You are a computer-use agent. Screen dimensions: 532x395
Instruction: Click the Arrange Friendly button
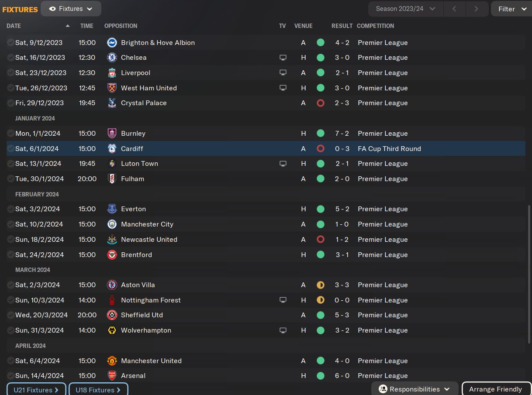[x=495, y=389]
